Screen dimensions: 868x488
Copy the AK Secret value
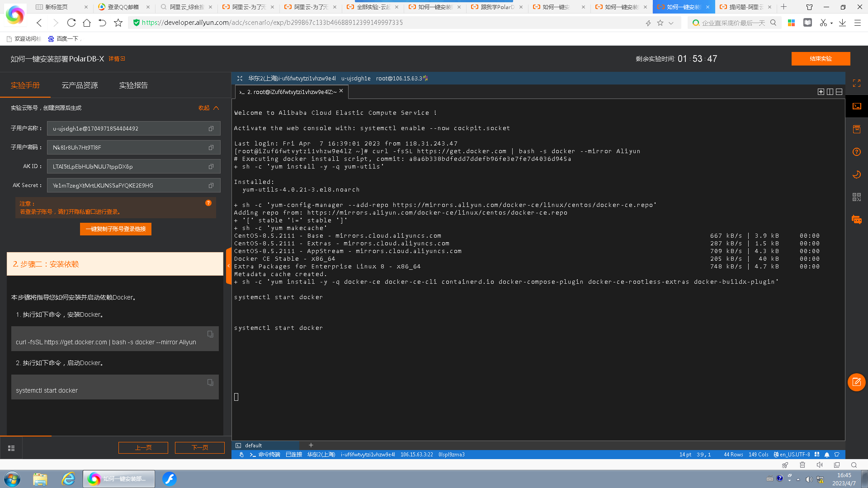211,186
